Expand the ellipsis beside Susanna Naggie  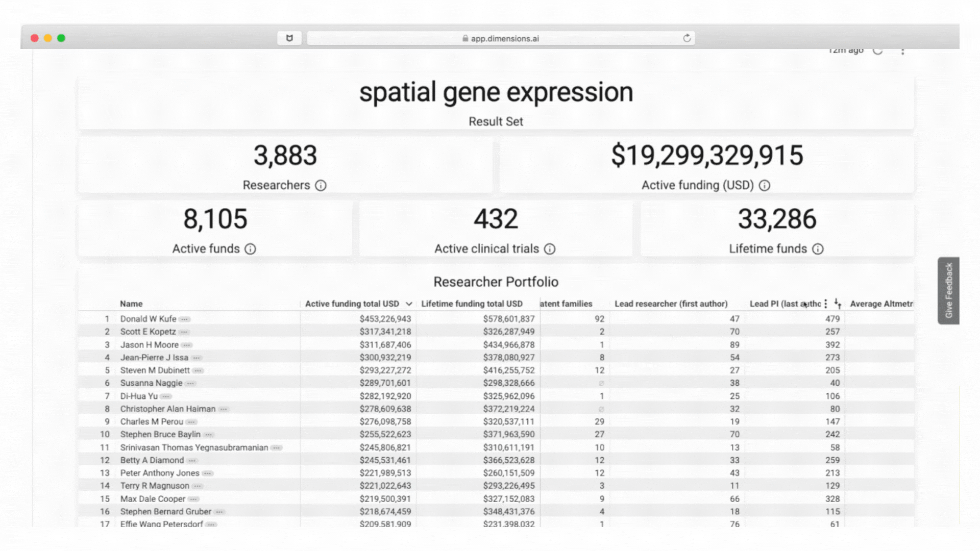tap(190, 384)
